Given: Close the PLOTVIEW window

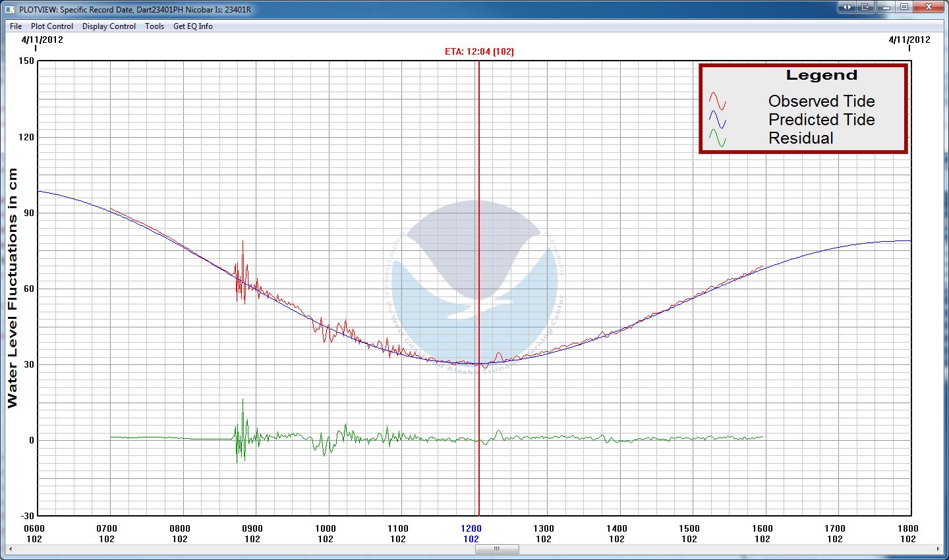Looking at the screenshot, I should click(x=929, y=7).
